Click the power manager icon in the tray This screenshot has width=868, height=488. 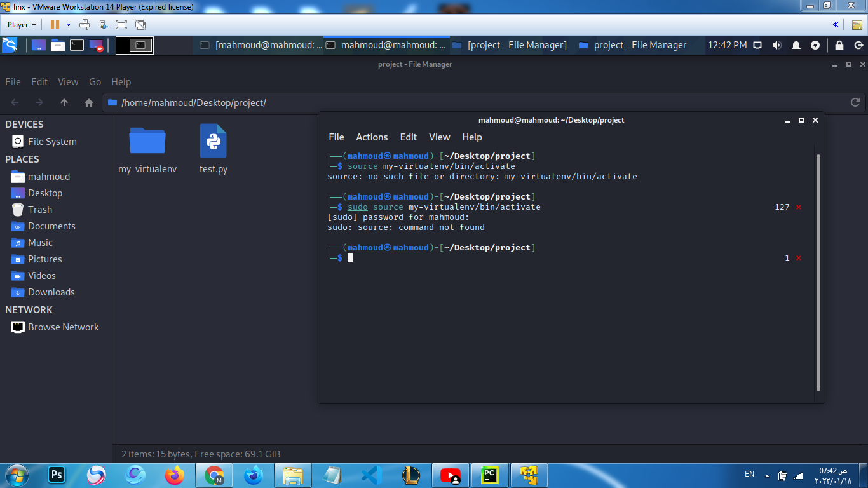tap(815, 44)
